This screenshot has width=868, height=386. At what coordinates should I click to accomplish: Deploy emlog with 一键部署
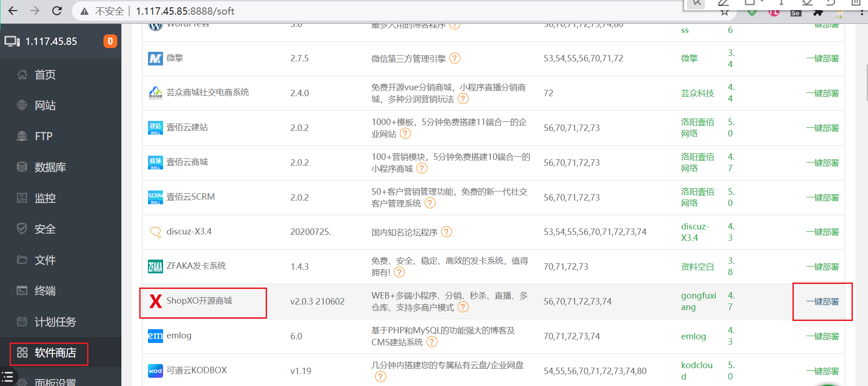coord(823,337)
